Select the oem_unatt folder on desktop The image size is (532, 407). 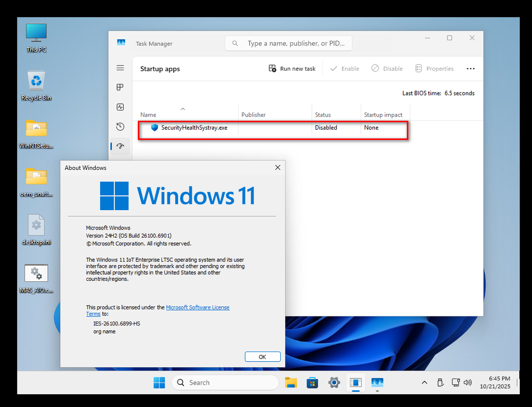coord(36,182)
